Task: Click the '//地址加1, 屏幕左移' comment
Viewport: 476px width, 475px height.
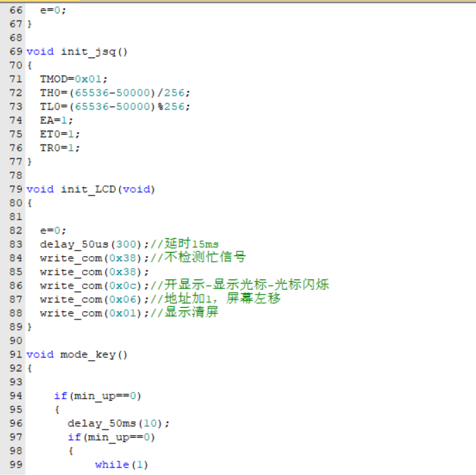Action: tap(216, 299)
